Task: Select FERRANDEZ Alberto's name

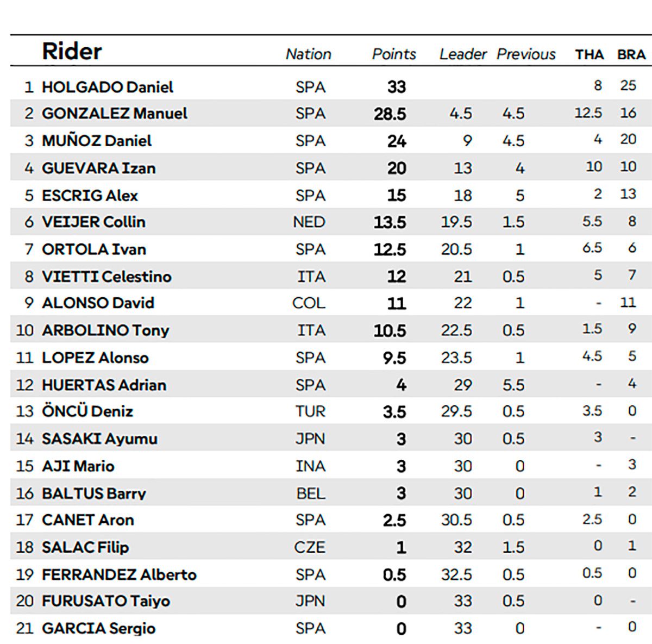Action: coord(119,574)
